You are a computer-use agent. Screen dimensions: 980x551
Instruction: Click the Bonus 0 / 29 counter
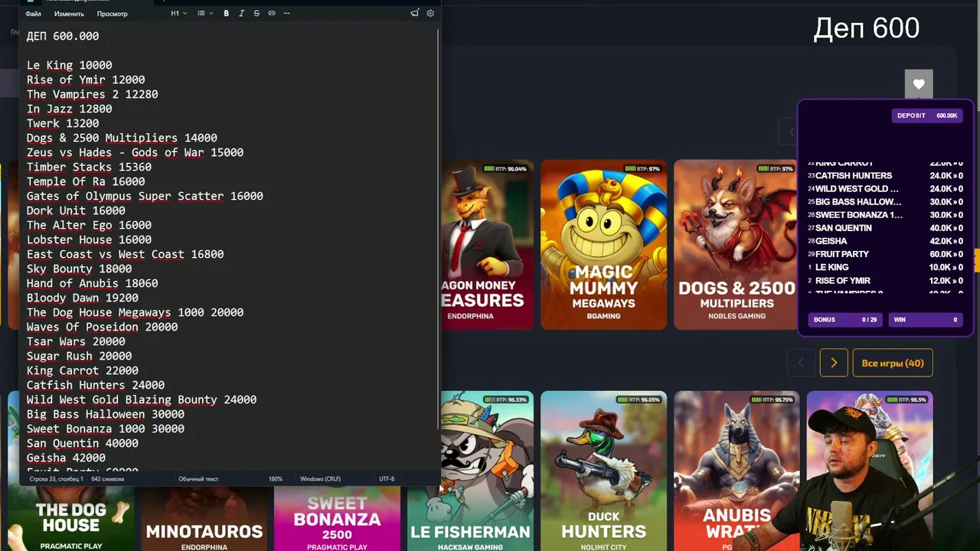tap(845, 320)
